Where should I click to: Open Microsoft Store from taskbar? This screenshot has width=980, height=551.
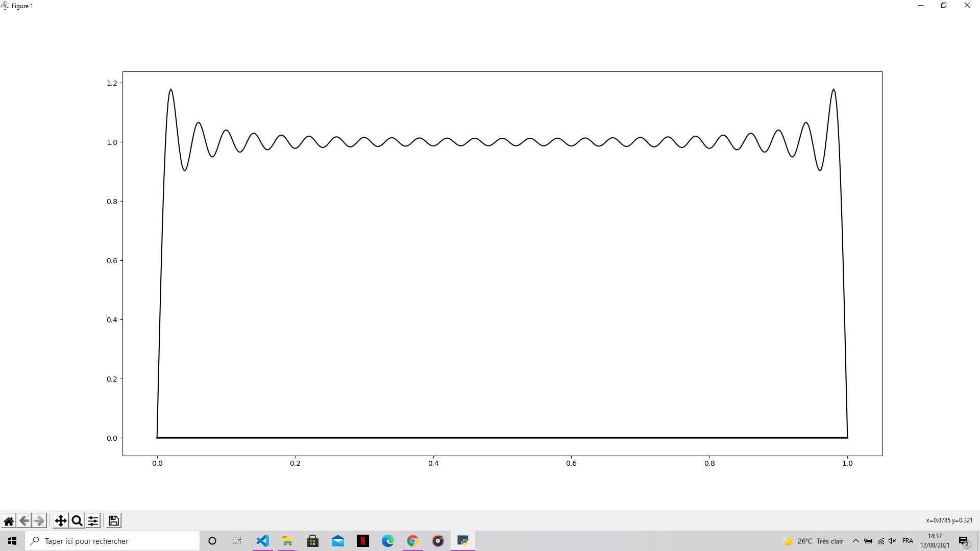coord(312,541)
